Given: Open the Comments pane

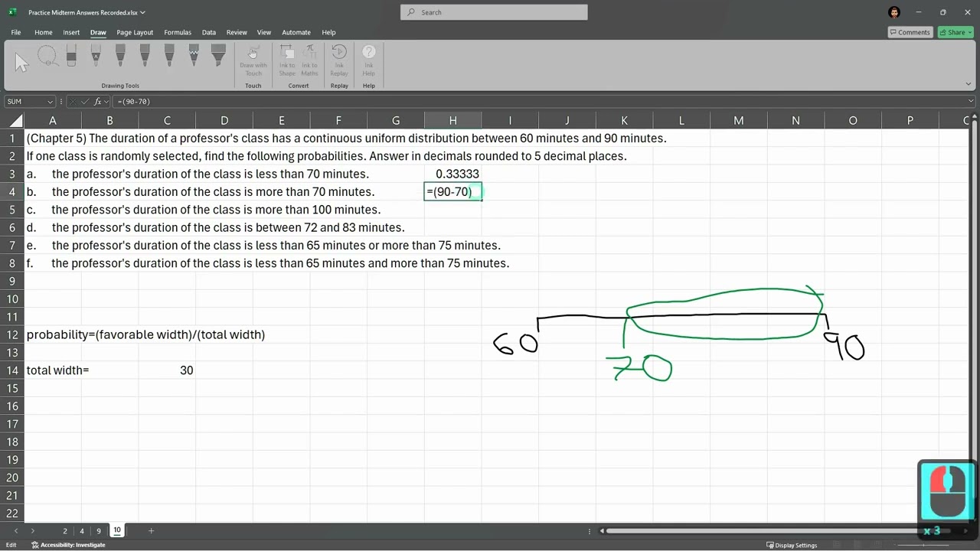Looking at the screenshot, I should click(910, 32).
